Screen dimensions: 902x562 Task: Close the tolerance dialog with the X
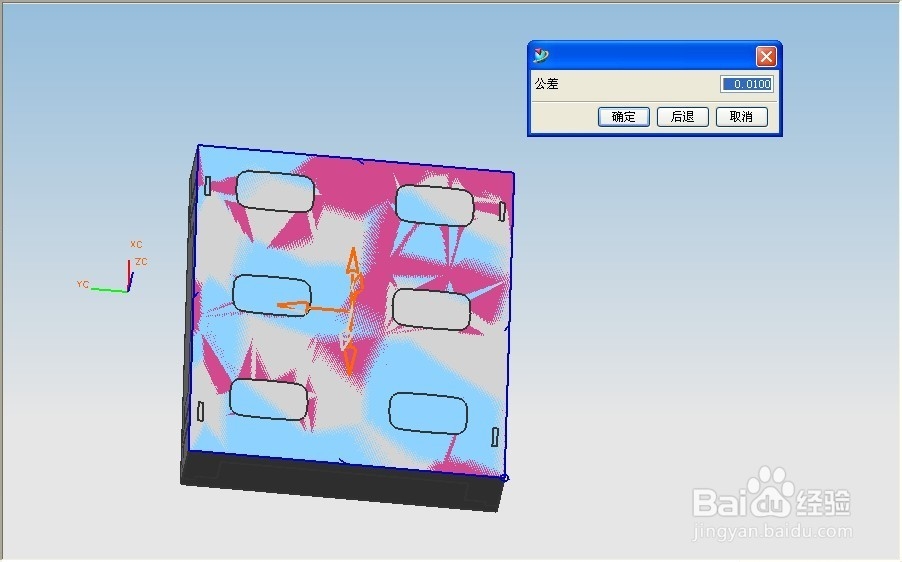(x=766, y=56)
